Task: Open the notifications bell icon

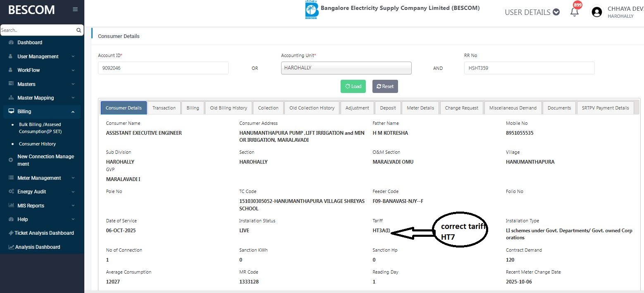Action: [x=574, y=12]
